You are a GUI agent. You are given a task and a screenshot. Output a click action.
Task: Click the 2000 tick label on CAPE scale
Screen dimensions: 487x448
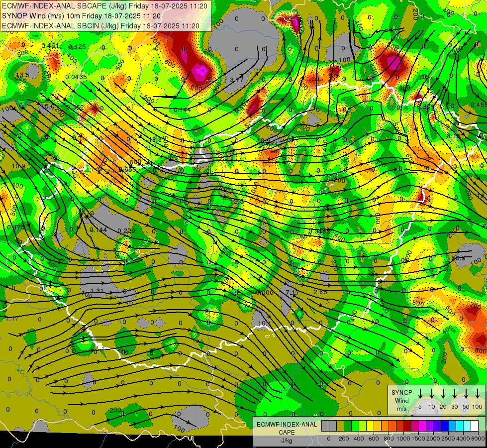(x=433, y=439)
